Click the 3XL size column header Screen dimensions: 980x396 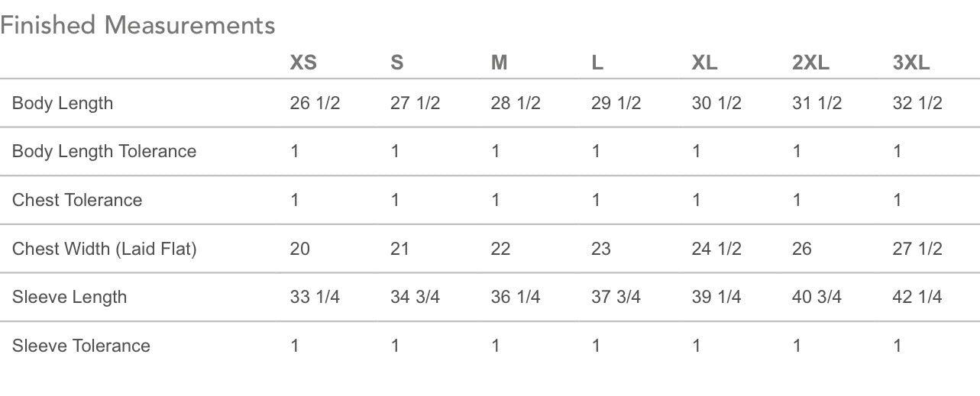tap(911, 63)
